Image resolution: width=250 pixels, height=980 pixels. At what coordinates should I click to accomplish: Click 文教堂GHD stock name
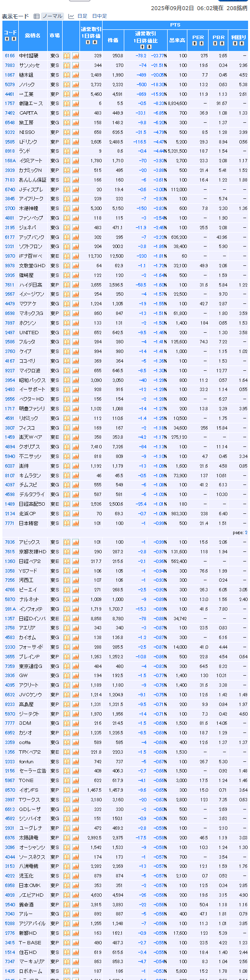32,266
